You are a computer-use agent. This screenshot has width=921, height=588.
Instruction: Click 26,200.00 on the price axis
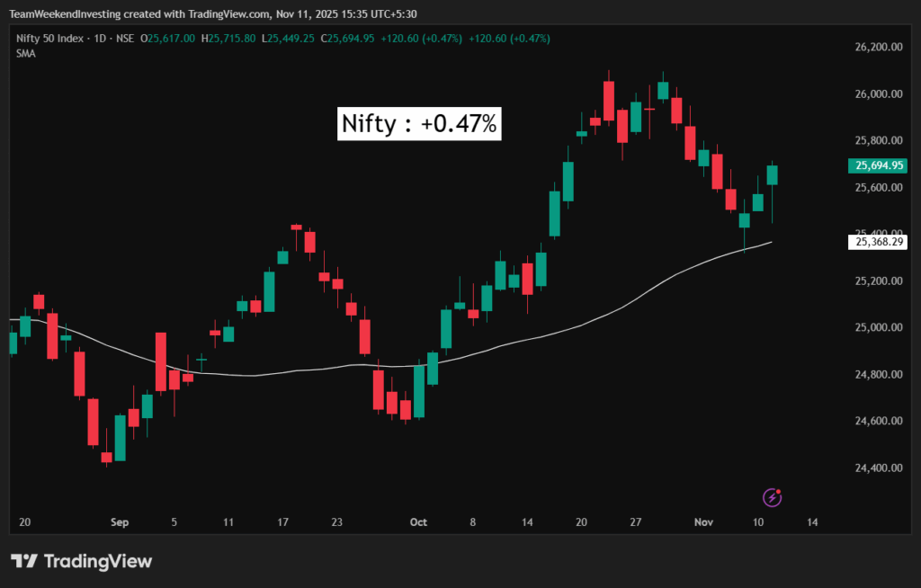[878, 47]
